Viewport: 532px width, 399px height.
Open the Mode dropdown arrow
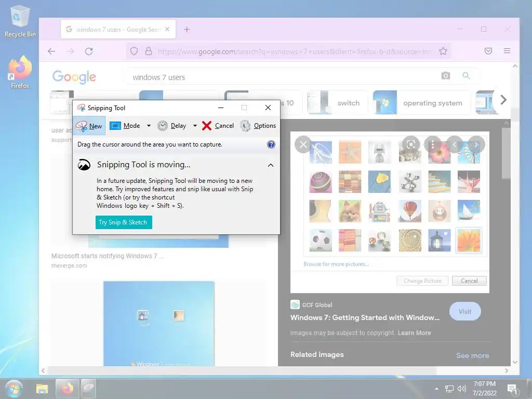(x=149, y=126)
